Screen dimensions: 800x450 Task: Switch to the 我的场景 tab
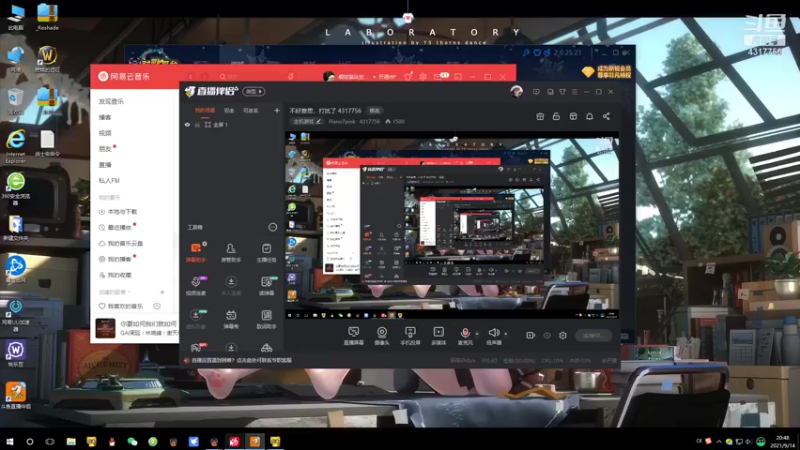coord(205,110)
